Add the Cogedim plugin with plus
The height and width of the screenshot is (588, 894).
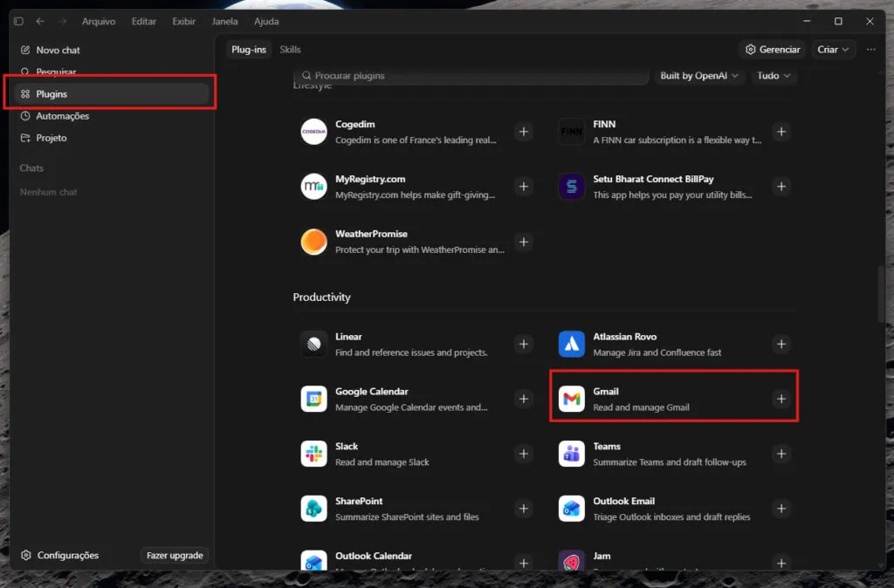pyautogui.click(x=524, y=132)
